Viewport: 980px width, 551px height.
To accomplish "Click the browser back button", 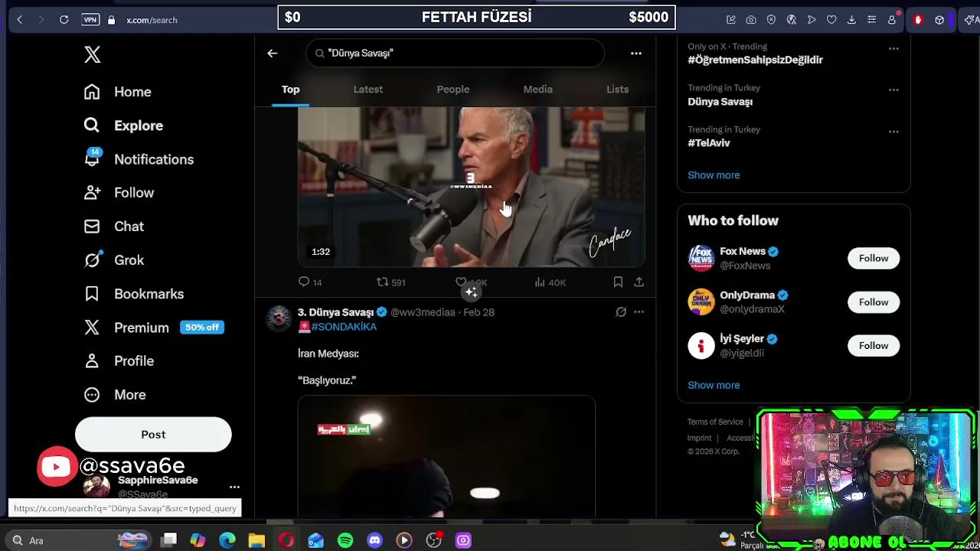I will [x=19, y=20].
